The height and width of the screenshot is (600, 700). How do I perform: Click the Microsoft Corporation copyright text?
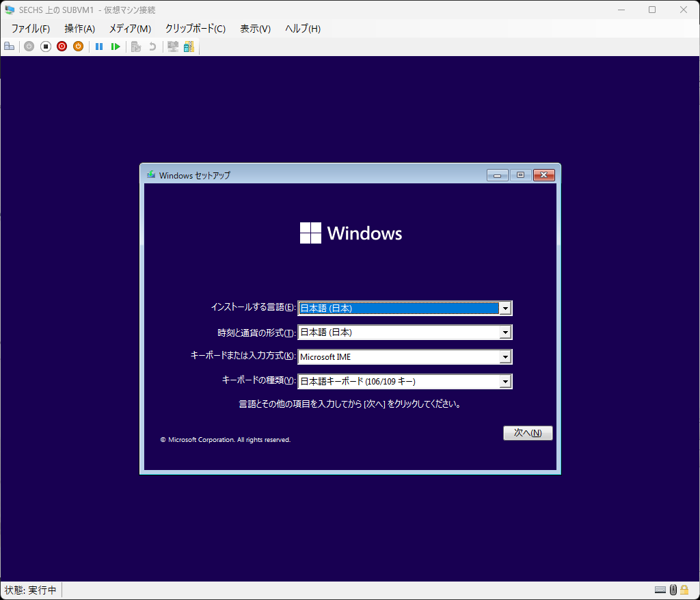pyautogui.click(x=226, y=440)
